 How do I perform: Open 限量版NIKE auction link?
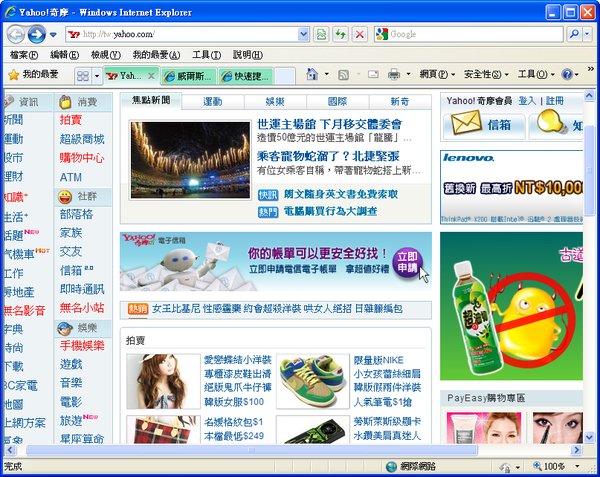pos(378,360)
